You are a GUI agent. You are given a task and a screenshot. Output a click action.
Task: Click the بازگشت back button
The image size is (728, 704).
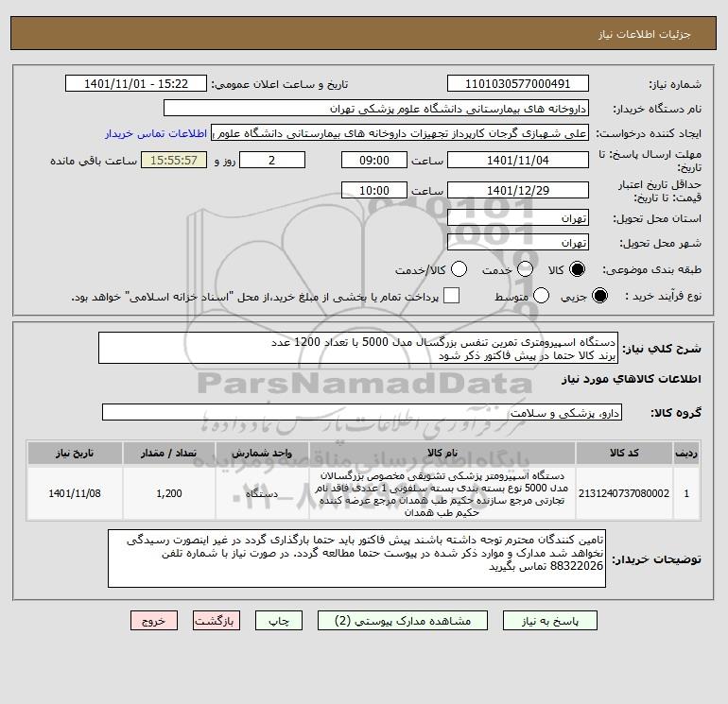[x=217, y=621]
